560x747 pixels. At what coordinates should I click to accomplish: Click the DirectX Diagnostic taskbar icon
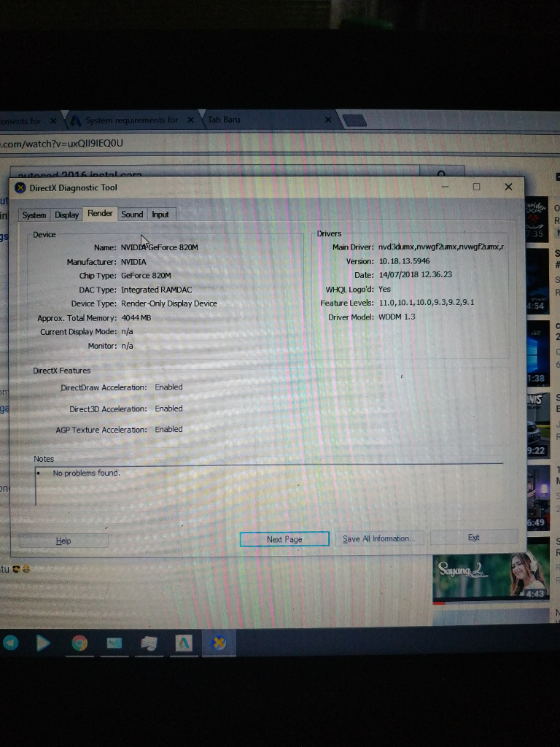(x=218, y=643)
